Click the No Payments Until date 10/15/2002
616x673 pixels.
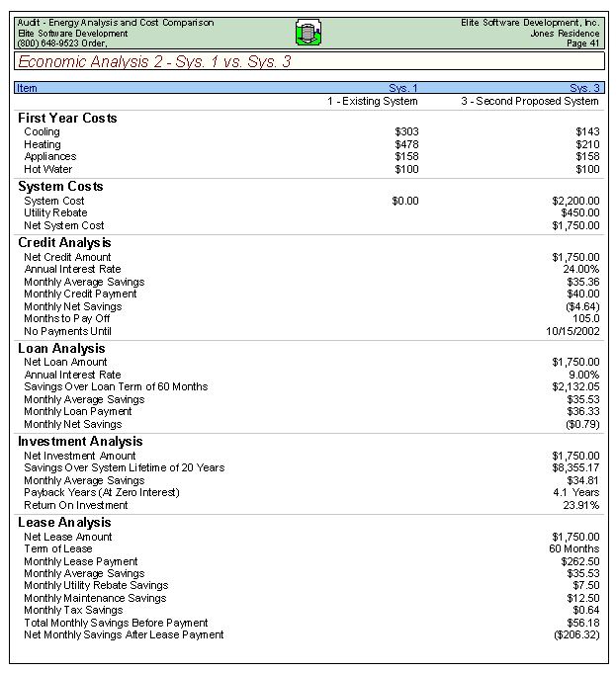tap(572, 331)
